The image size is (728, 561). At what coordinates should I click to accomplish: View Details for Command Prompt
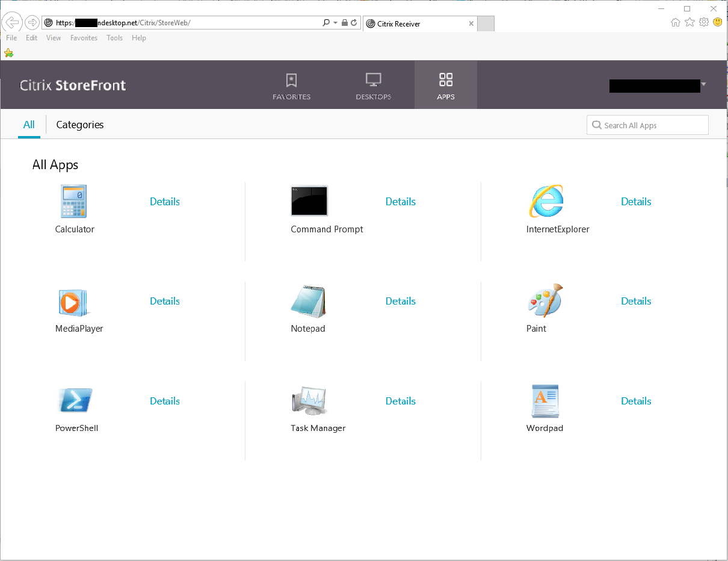[x=401, y=202]
